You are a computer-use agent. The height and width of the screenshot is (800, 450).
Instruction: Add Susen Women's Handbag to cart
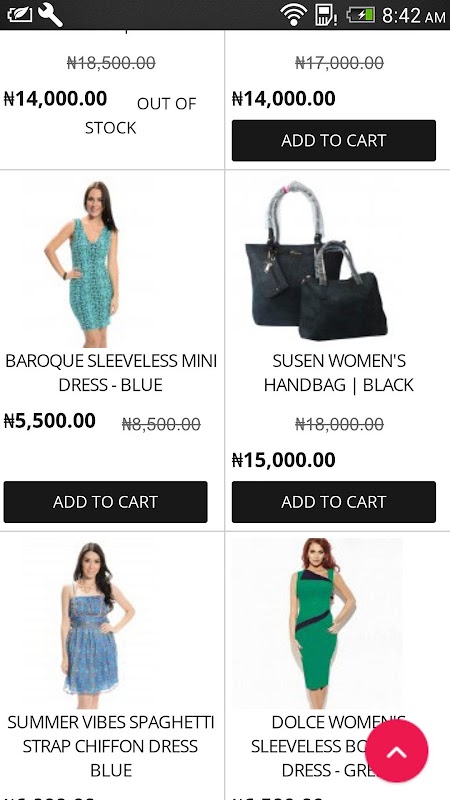(x=334, y=502)
